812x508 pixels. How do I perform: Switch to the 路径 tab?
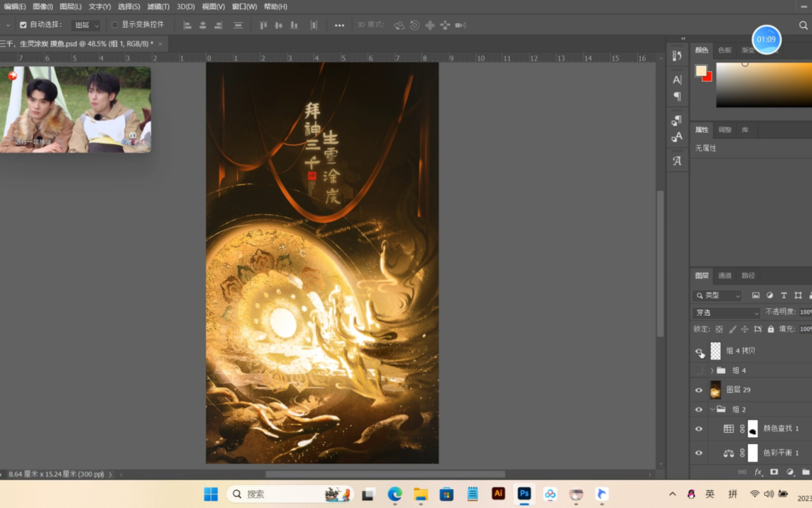coord(748,276)
